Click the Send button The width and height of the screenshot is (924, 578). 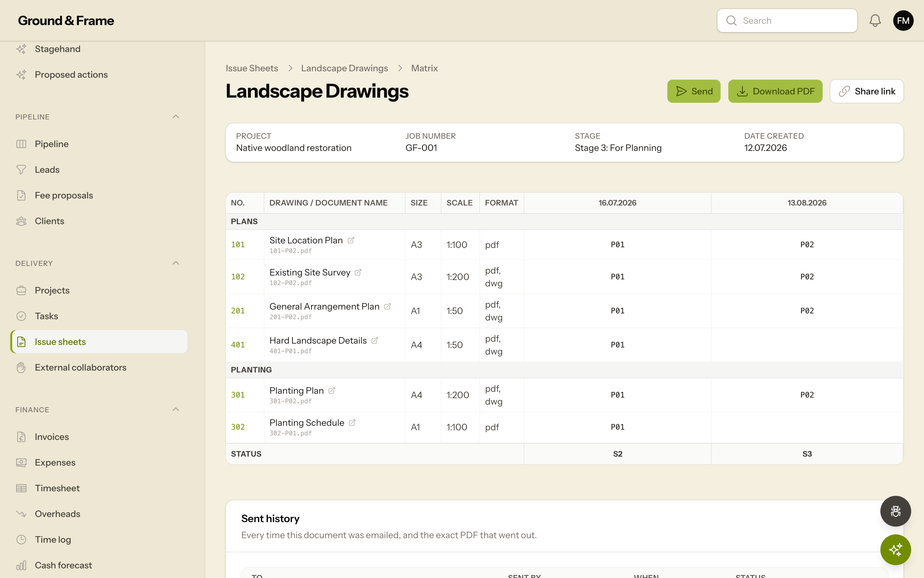[694, 92]
